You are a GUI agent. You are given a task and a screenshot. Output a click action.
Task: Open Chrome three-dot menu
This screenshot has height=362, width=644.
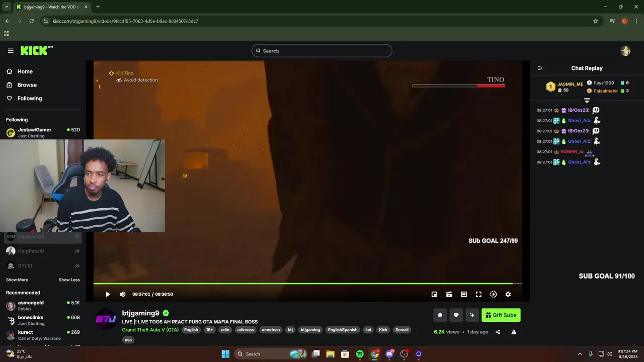point(636,21)
